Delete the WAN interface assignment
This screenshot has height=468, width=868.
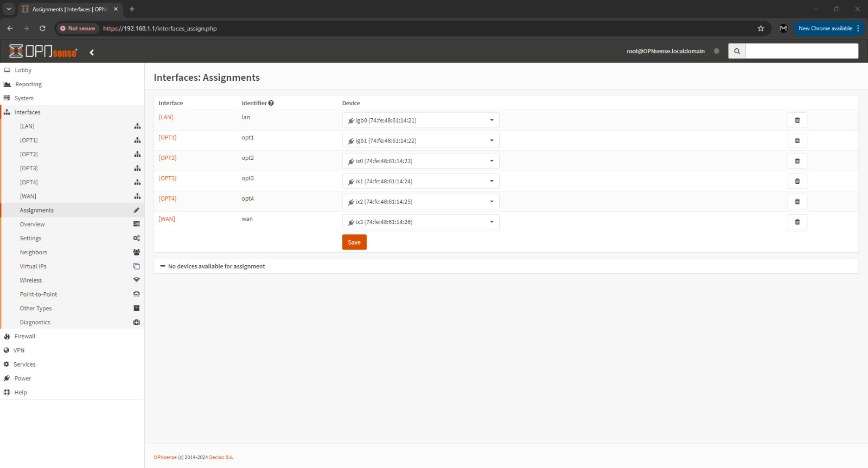point(797,222)
